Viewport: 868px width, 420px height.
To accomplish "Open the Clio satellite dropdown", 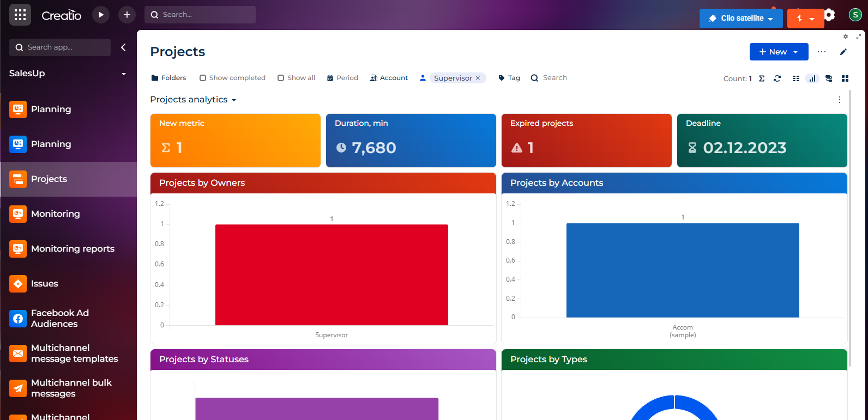I will point(741,19).
